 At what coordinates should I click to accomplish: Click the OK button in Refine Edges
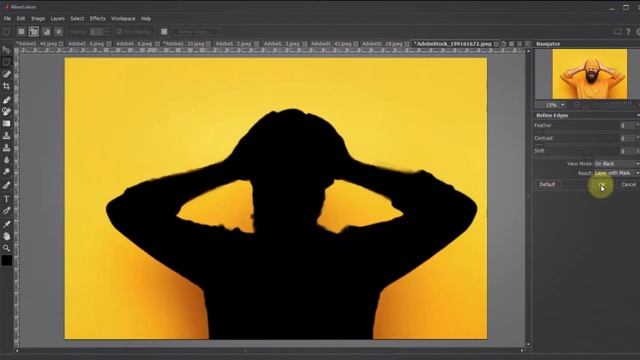point(602,185)
